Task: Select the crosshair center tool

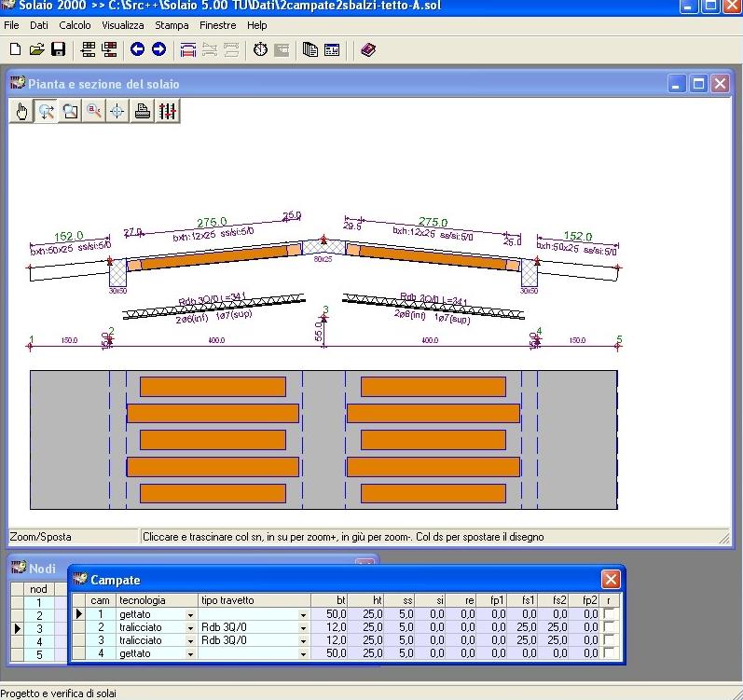Action: click(118, 112)
